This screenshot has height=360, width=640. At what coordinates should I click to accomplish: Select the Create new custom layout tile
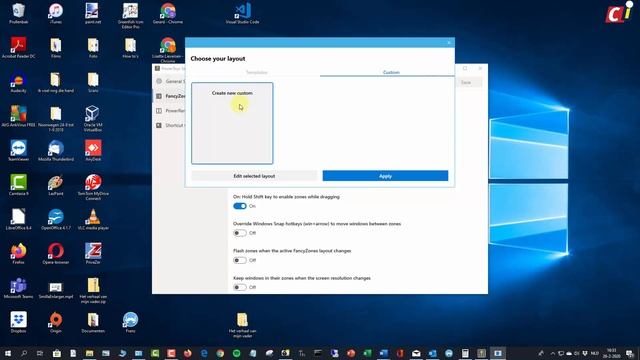232,123
